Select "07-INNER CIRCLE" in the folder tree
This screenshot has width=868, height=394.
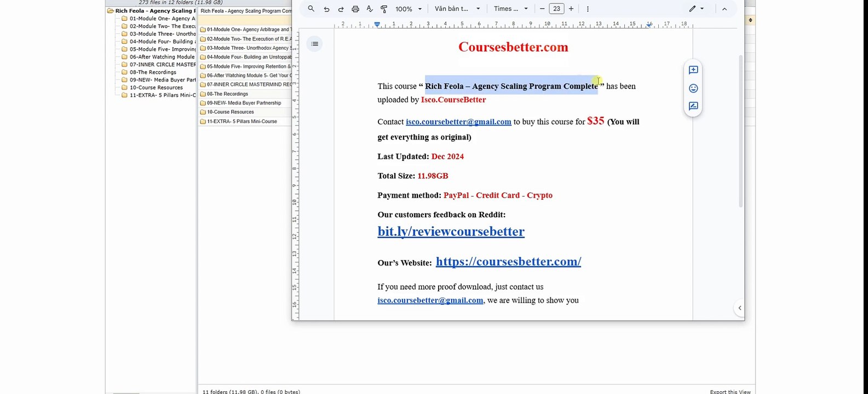(159, 65)
